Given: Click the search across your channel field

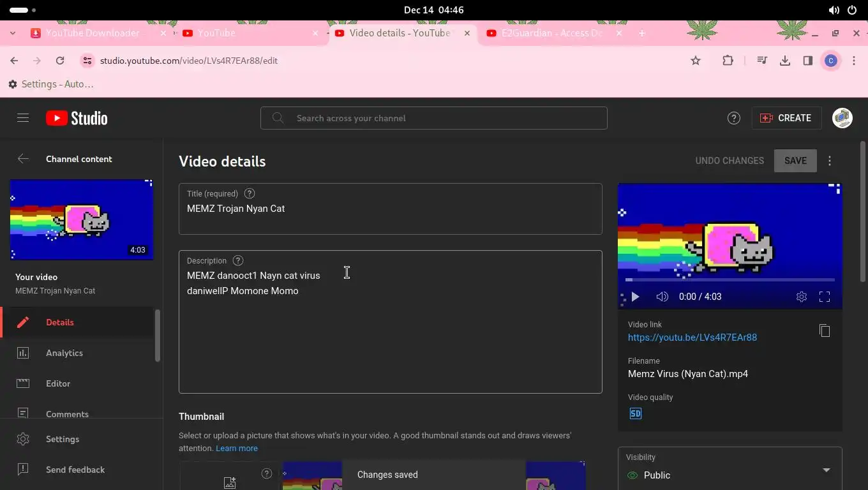Looking at the screenshot, I should (x=434, y=118).
